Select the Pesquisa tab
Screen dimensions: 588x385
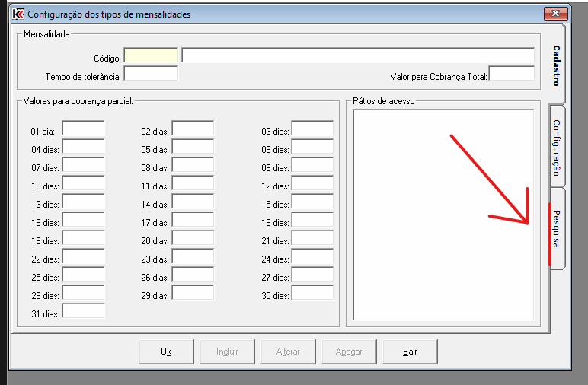[556, 228]
